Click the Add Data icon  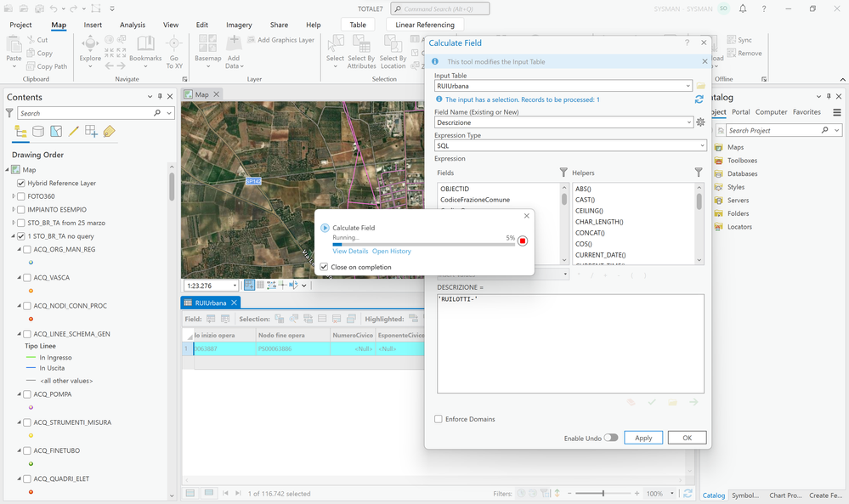pos(233,44)
